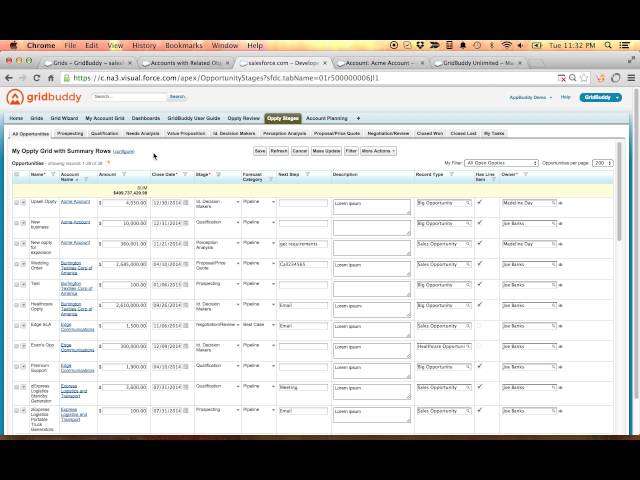640x480 pixels.
Task: Check the Test row checkbox
Action: tap(17, 284)
